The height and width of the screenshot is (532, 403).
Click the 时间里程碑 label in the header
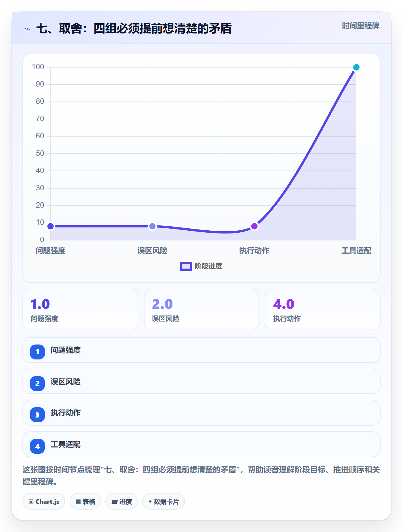(360, 26)
